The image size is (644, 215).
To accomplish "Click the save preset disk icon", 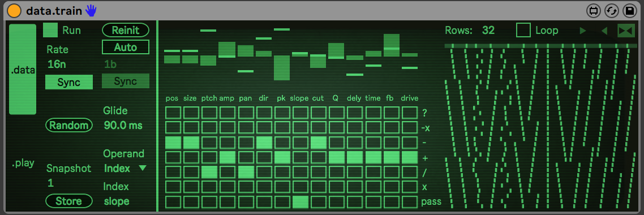I will (630, 11).
